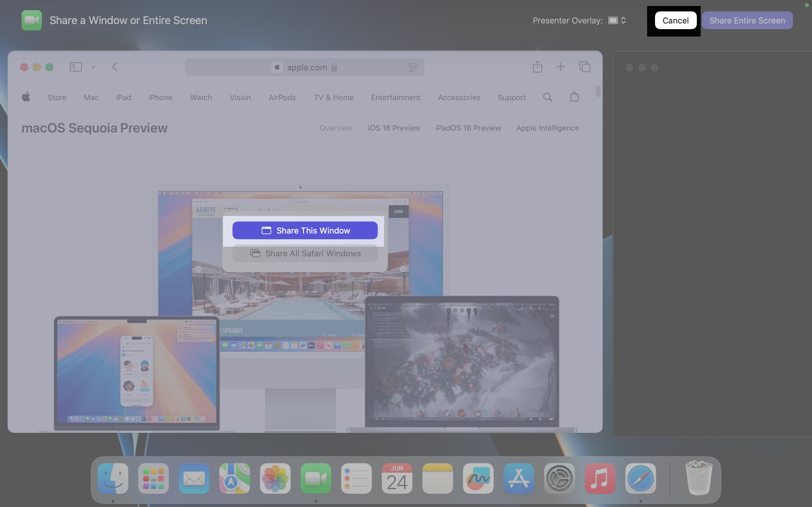Open Maps from the dock

(234, 478)
